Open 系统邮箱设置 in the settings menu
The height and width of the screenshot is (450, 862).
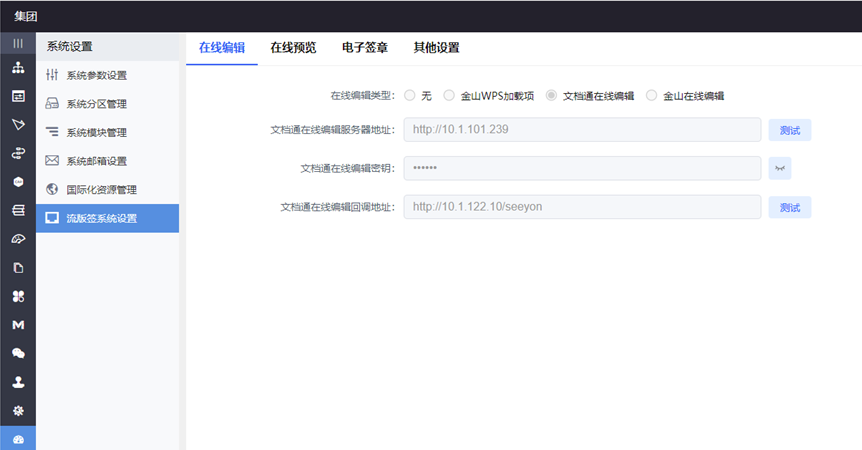(96, 161)
